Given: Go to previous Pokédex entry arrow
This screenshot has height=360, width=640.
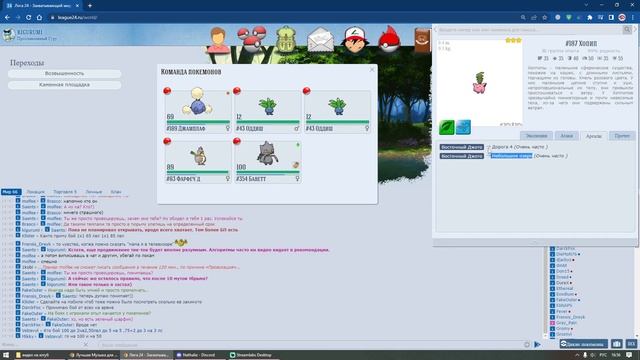Looking at the screenshot, I should [x=435, y=30].
